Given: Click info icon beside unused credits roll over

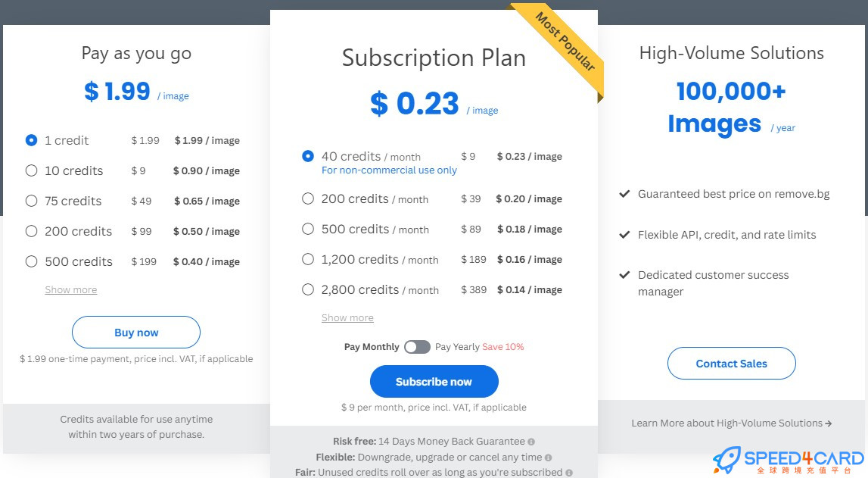Looking at the screenshot, I should [x=568, y=473].
